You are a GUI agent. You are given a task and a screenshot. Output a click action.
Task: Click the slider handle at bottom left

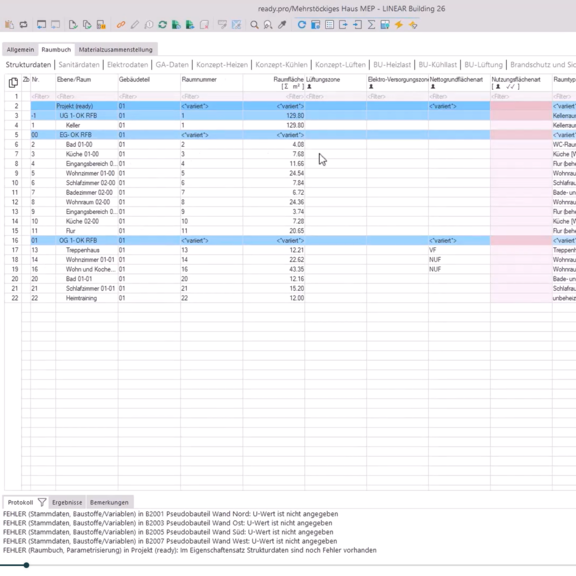pyautogui.click(x=26, y=565)
